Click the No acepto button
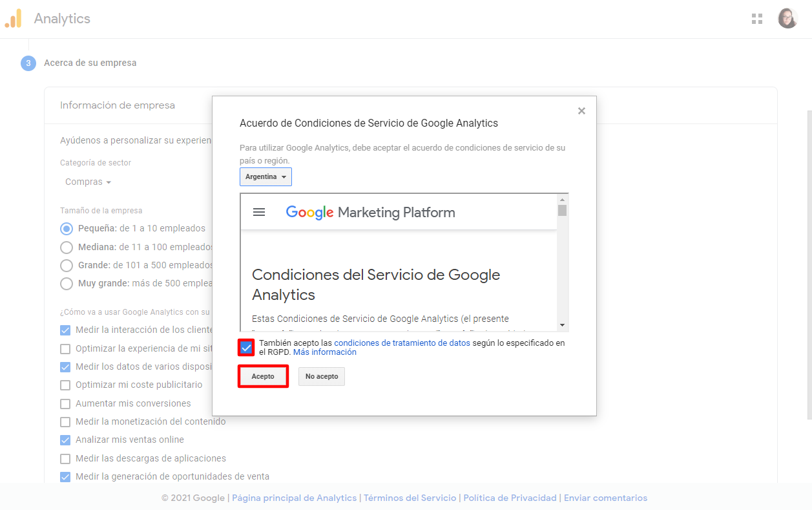 tap(322, 376)
